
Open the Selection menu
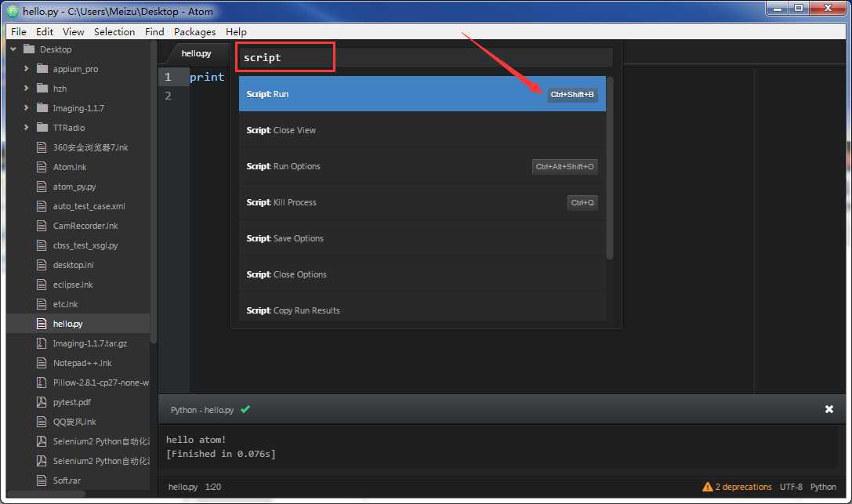click(114, 31)
